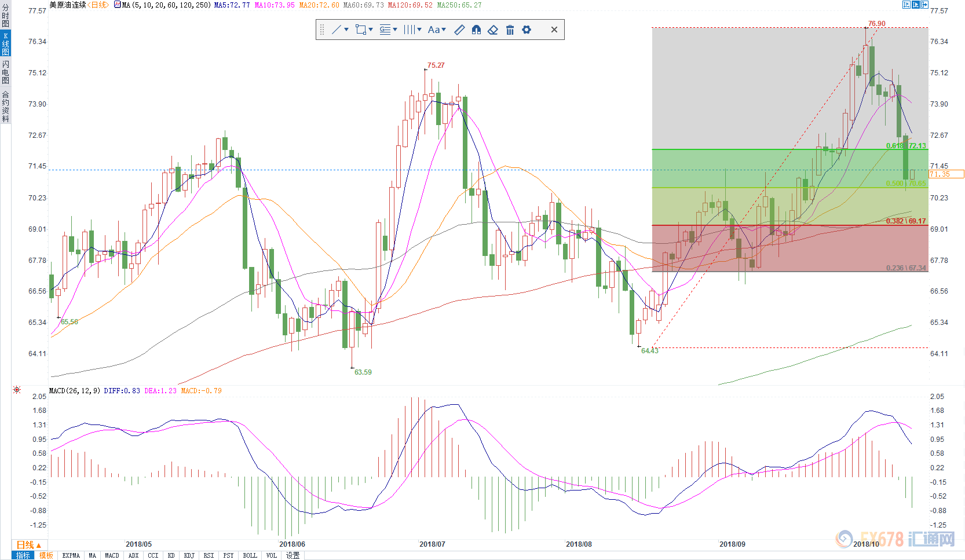
Task: Select the rectangle shape drawing tool
Action: click(x=361, y=30)
